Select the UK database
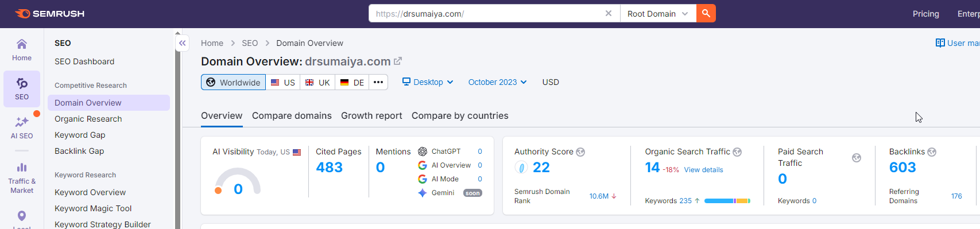 317,82
